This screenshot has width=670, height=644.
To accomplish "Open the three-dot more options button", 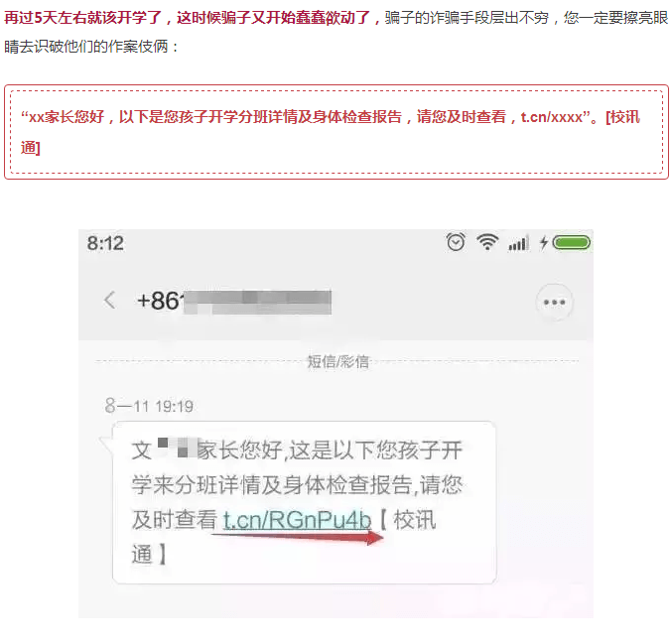I will click(x=554, y=302).
